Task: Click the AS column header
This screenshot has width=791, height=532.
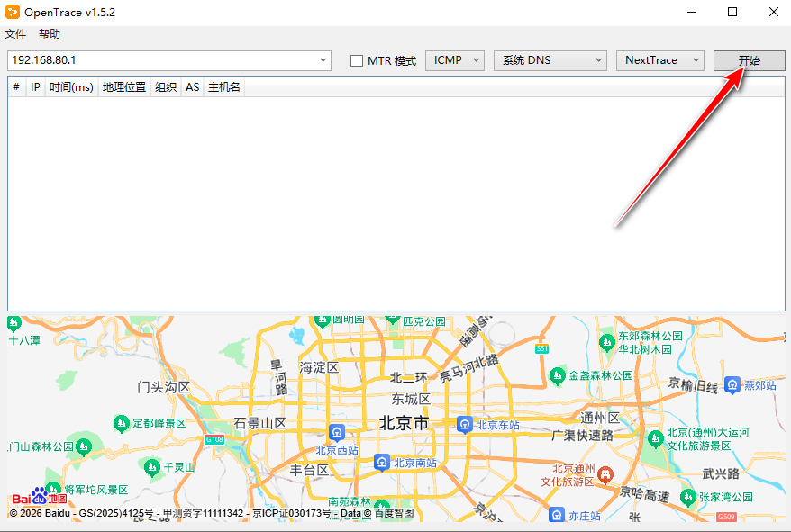Action: [x=192, y=87]
